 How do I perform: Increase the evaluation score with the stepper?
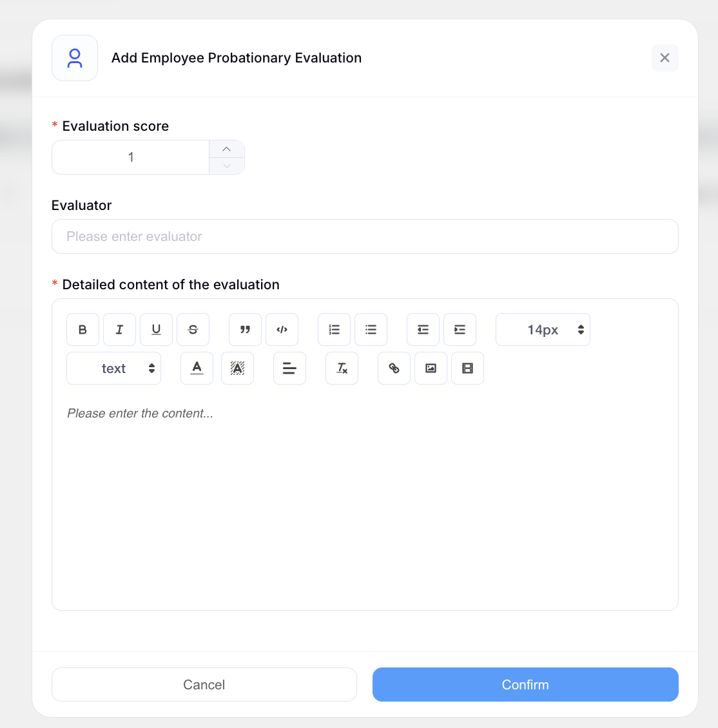tap(226, 149)
